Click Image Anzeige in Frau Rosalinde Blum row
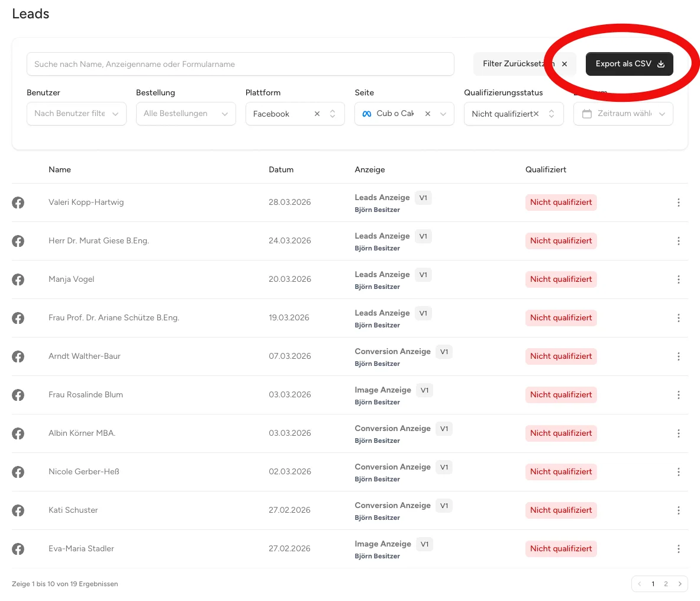This screenshot has width=700, height=601. [x=383, y=390]
